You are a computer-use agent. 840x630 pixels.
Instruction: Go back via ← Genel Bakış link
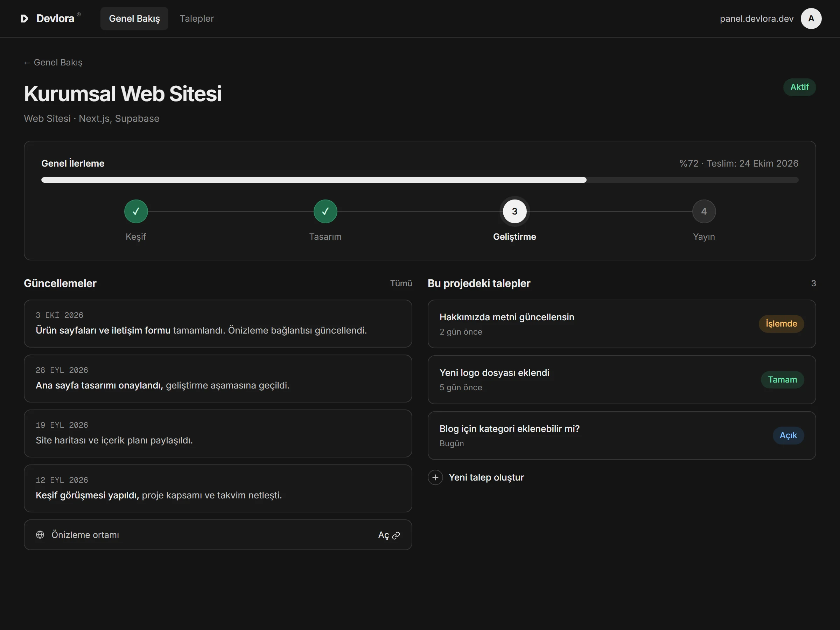(x=53, y=63)
